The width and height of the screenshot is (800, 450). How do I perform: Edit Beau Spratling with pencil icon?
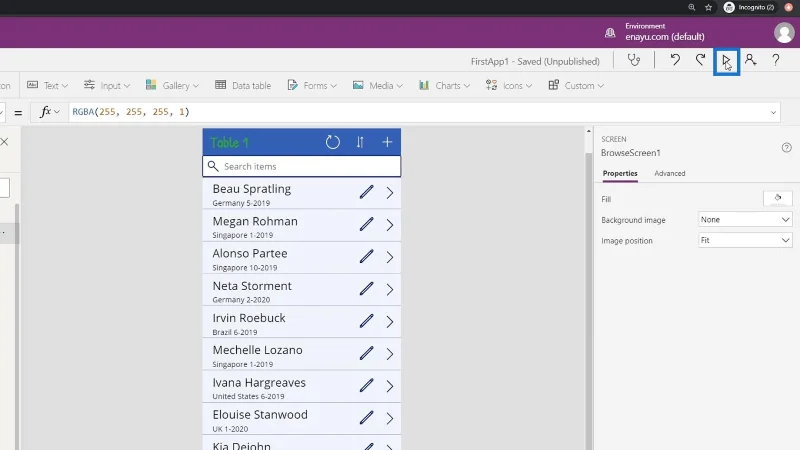click(366, 192)
